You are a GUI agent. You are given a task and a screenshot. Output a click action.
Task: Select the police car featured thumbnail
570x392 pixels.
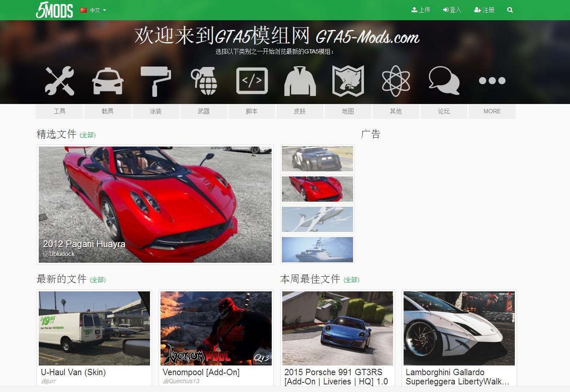pyautogui.click(x=317, y=159)
